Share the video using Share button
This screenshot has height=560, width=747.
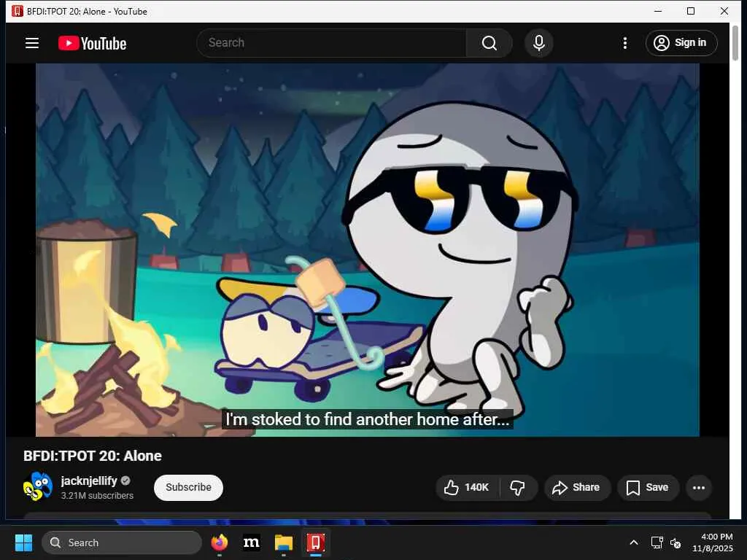576,487
